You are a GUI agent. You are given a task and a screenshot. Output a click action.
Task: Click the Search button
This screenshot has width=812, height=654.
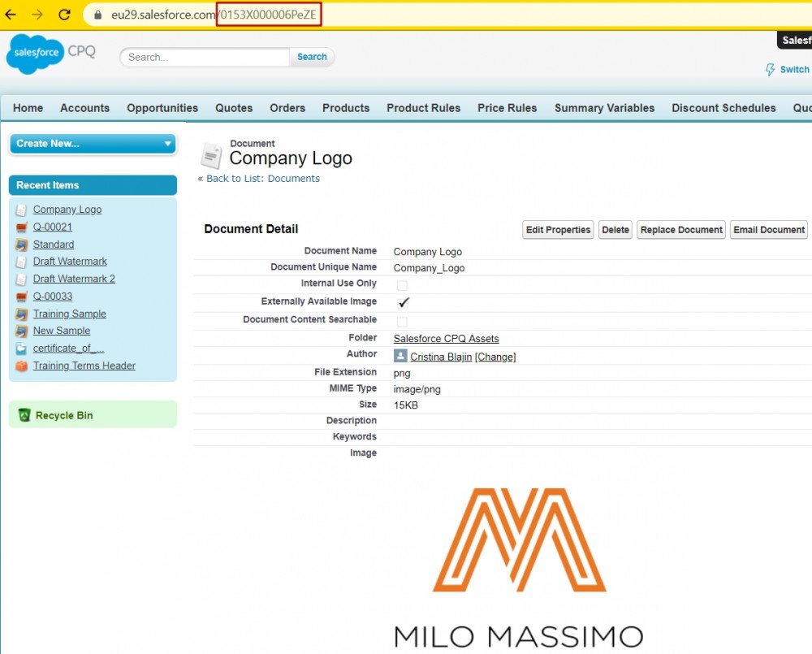[312, 57]
